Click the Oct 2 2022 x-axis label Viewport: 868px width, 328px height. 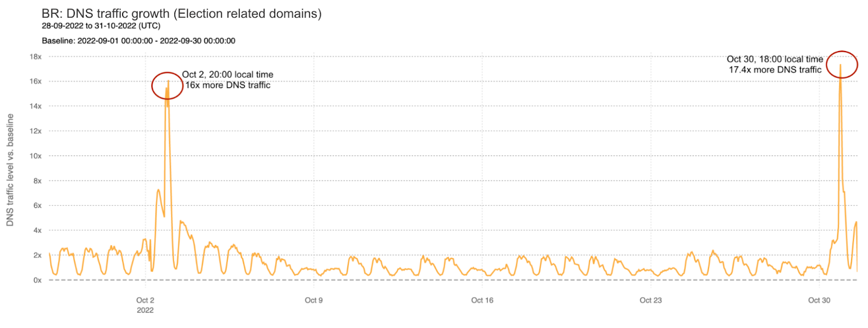point(145,305)
